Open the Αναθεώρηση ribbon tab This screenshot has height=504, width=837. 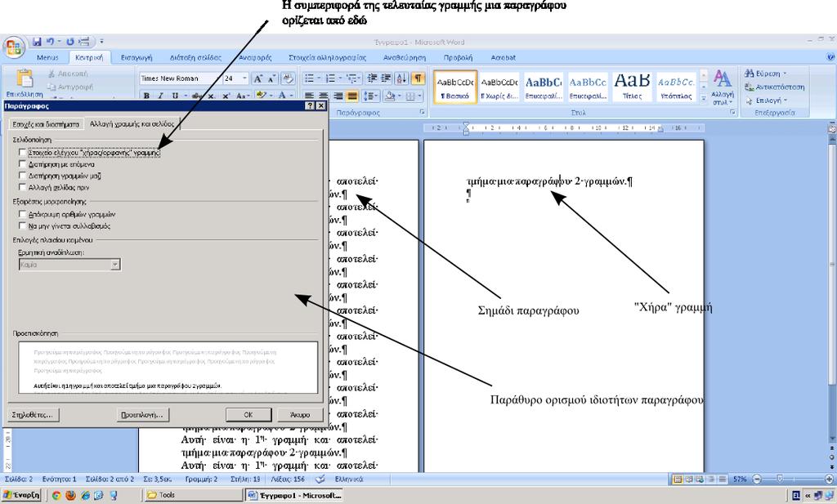pyautogui.click(x=405, y=57)
